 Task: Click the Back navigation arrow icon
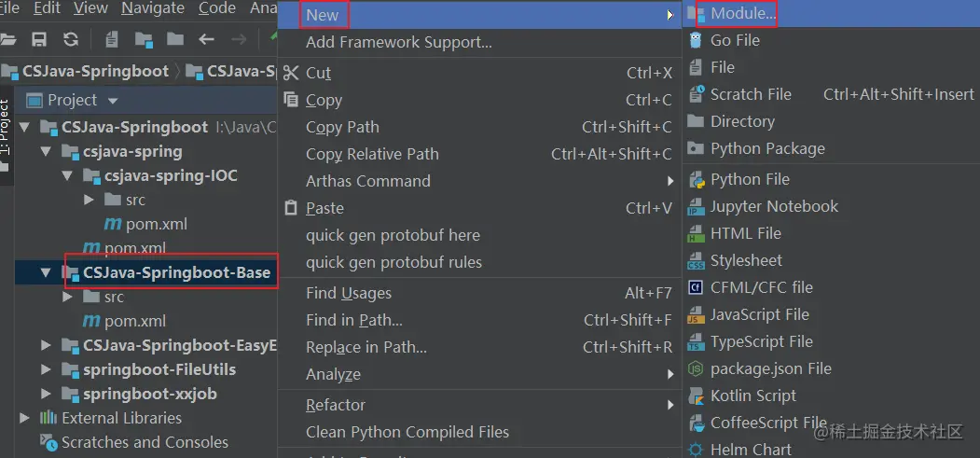pyautogui.click(x=207, y=39)
